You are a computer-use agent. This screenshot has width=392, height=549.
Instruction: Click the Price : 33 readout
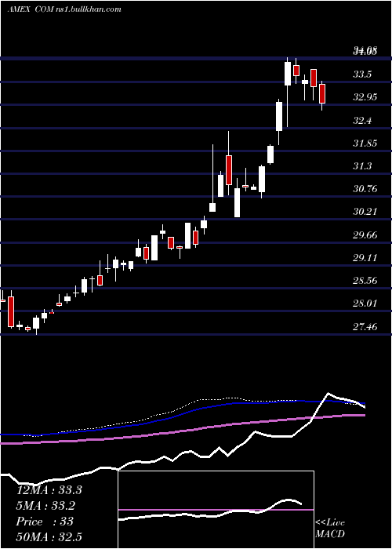click(45, 522)
